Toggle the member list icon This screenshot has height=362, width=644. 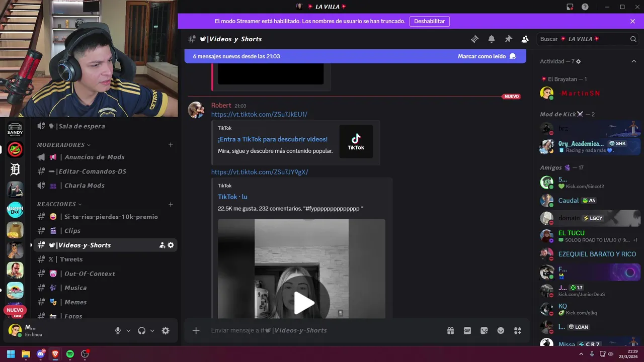pyautogui.click(x=525, y=39)
